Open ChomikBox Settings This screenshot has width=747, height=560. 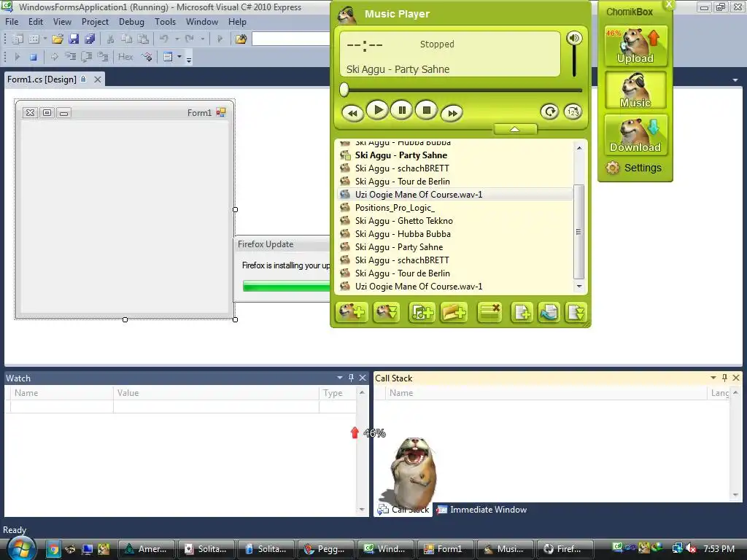pyautogui.click(x=634, y=168)
